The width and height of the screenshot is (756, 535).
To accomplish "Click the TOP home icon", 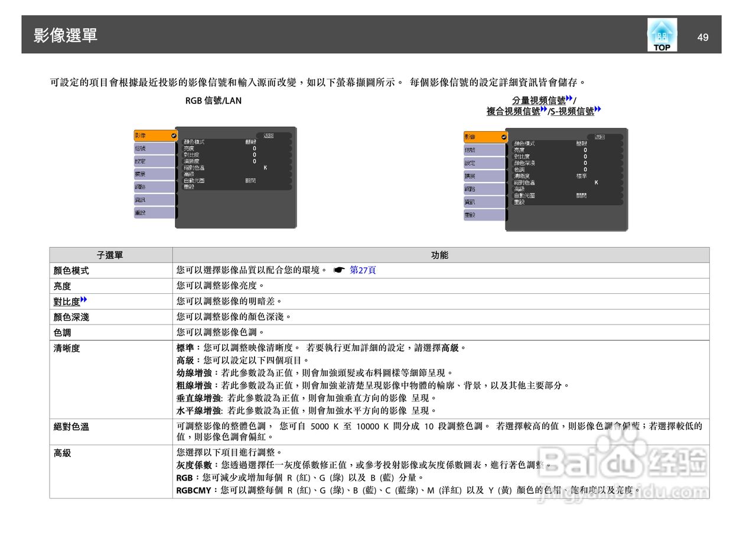I will click(x=661, y=34).
